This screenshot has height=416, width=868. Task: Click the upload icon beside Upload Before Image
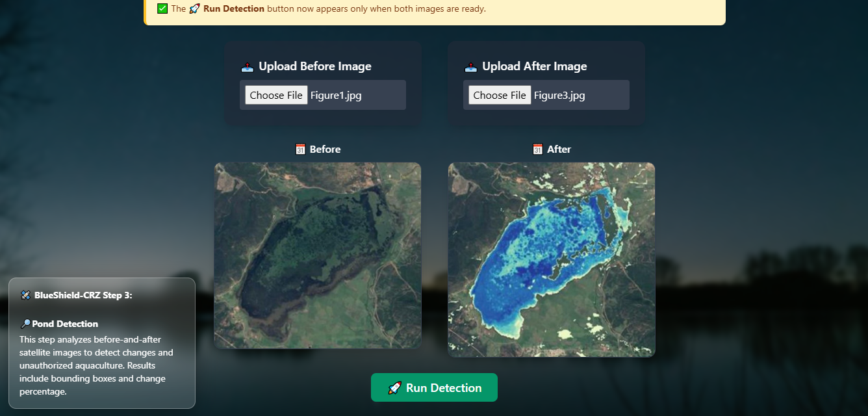pyautogui.click(x=247, y=67)
